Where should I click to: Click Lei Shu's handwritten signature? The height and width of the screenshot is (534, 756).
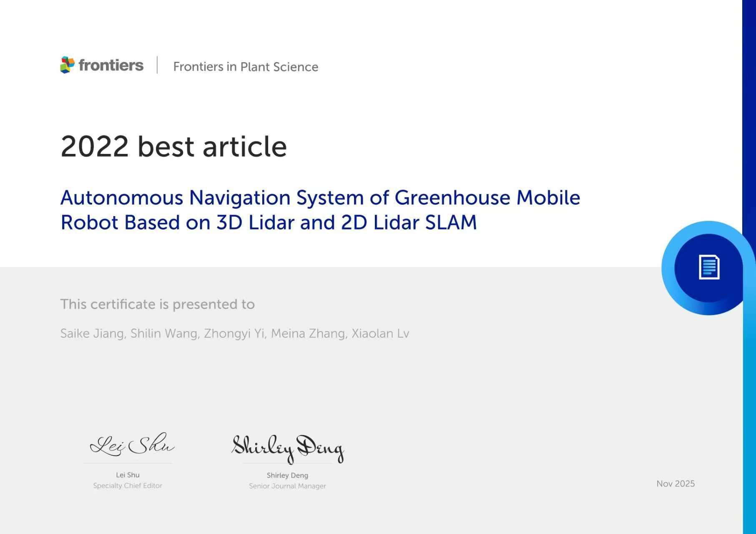(x=132, y=445)
